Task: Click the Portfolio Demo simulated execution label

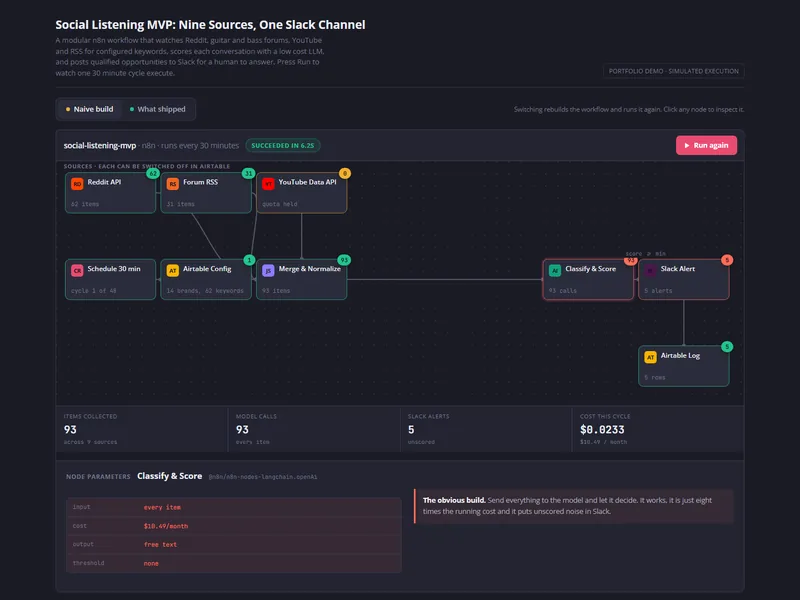Action: [673, 71]
